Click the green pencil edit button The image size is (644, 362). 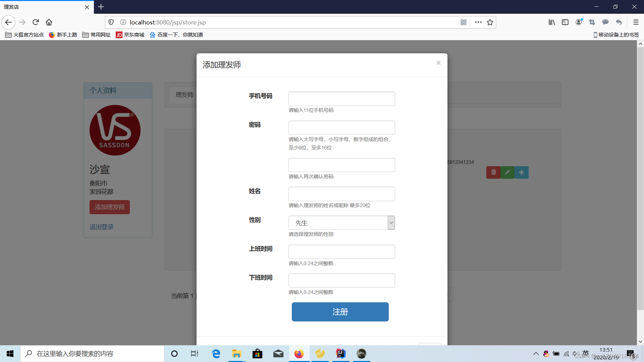(507, 172)
